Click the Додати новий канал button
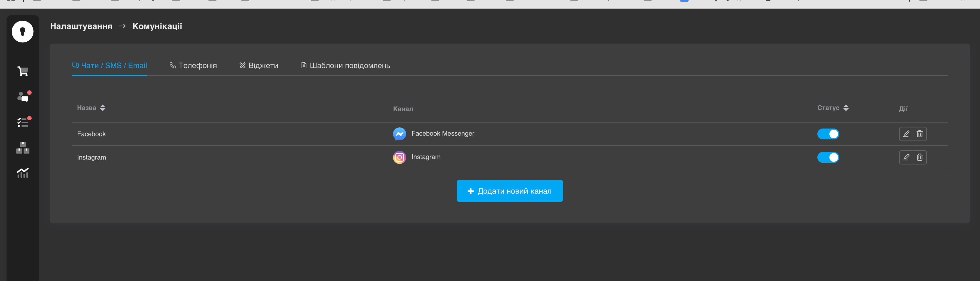 pos(509,191)
